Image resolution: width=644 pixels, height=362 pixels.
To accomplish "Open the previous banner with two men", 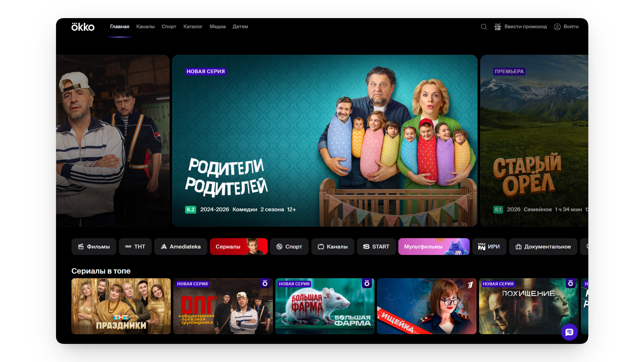I will click(113, 141).
